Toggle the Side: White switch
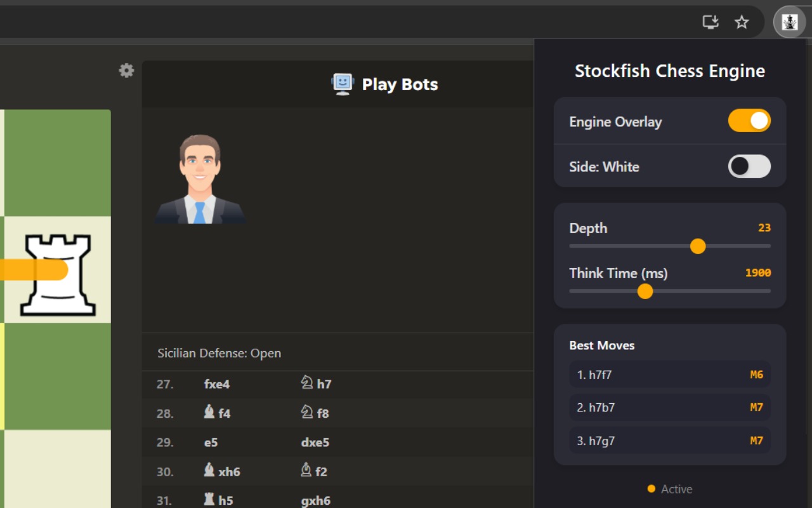 (749, 166)
